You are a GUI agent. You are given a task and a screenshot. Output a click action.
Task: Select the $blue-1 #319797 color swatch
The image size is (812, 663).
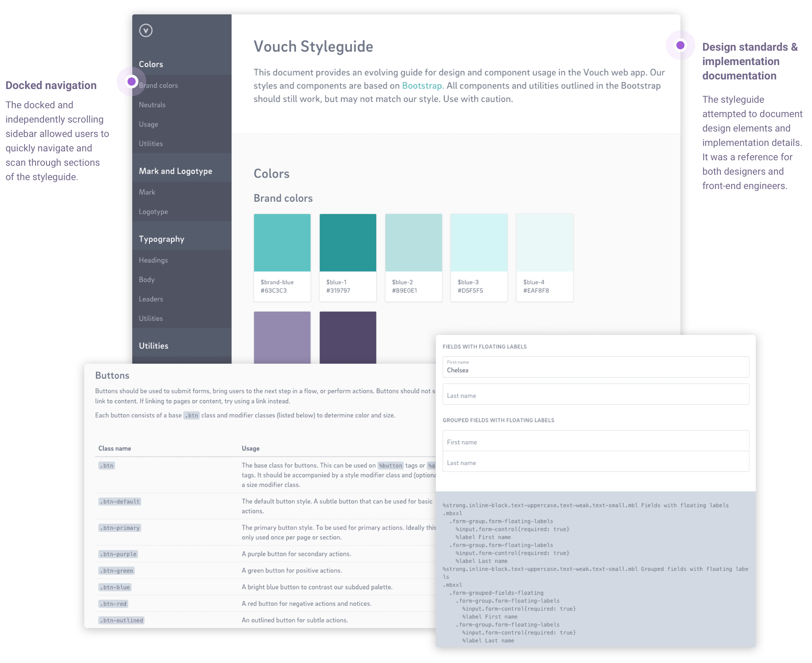coord(348,257)
